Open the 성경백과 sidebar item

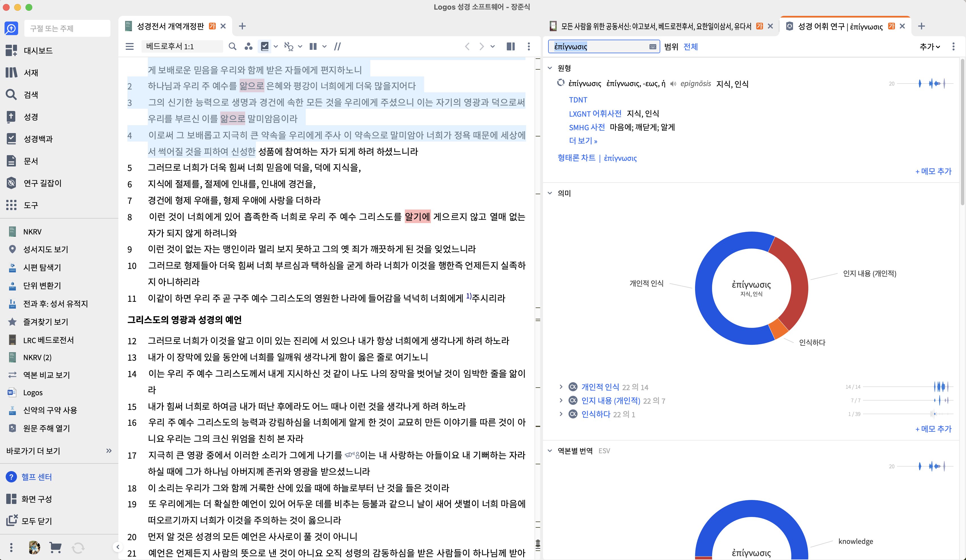29,139
